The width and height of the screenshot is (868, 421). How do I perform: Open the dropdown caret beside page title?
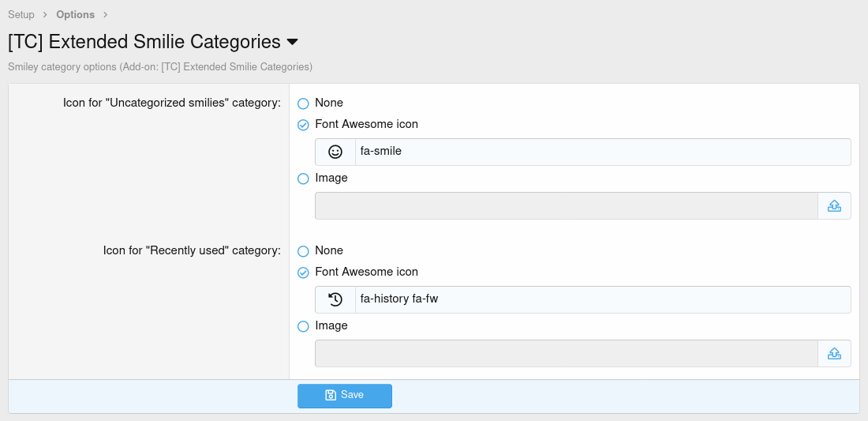[x=292, y=42]
